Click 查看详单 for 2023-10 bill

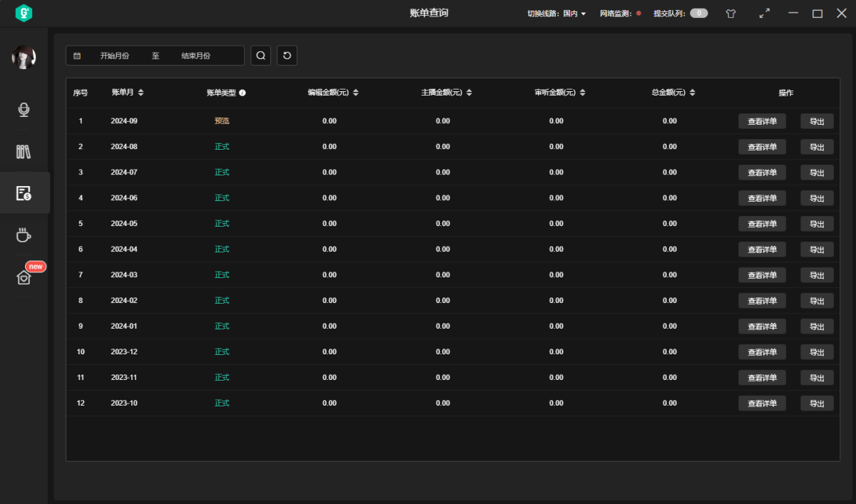click(762, 403)
